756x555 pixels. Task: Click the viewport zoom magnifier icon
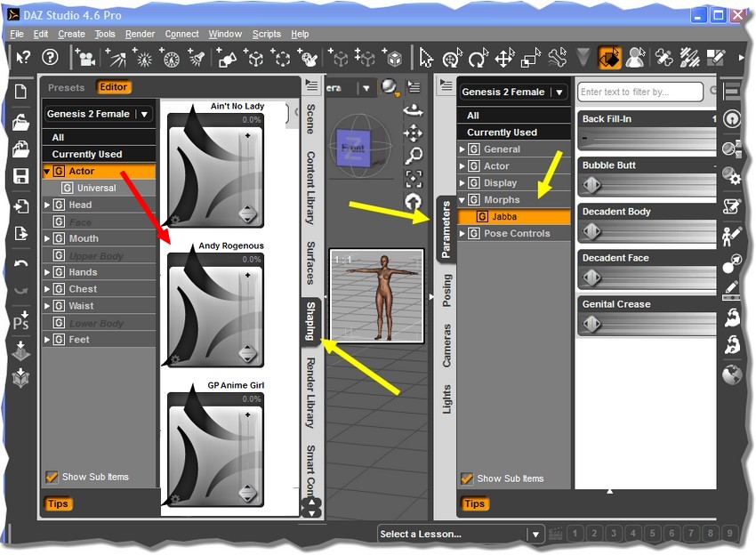(x=414, y=156)
